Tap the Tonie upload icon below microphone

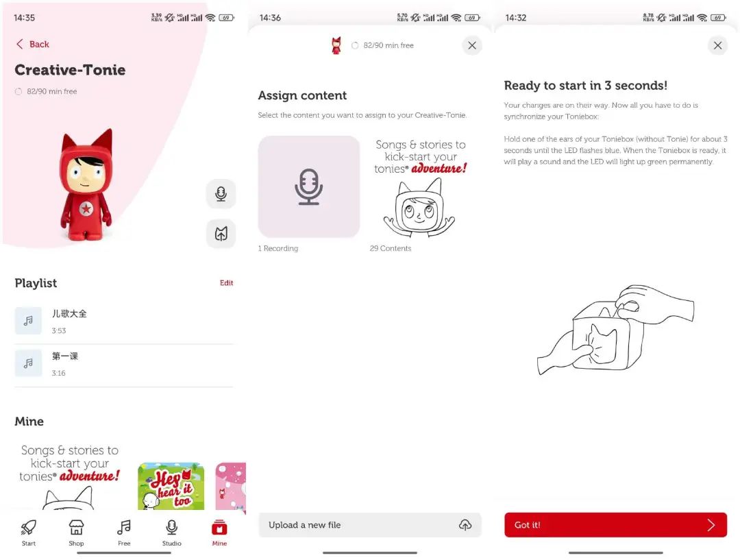pyautogui.click(x=221, y=233)
